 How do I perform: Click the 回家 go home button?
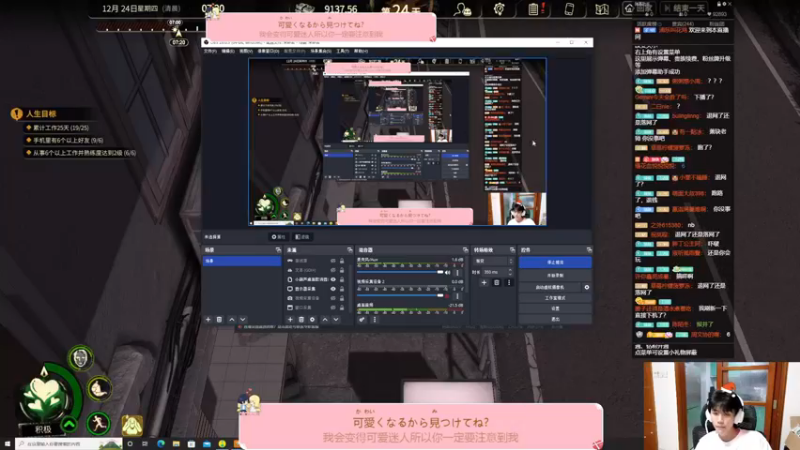click(638, 8)
